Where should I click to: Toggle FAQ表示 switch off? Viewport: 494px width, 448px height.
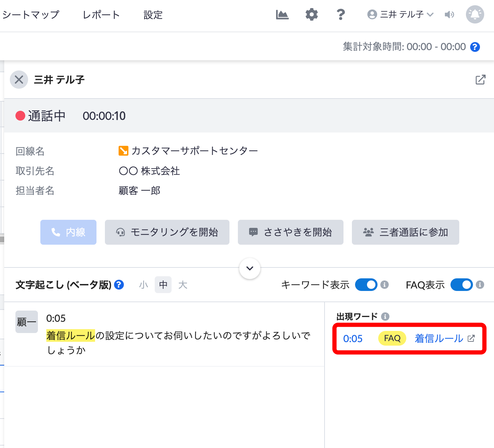461,285
